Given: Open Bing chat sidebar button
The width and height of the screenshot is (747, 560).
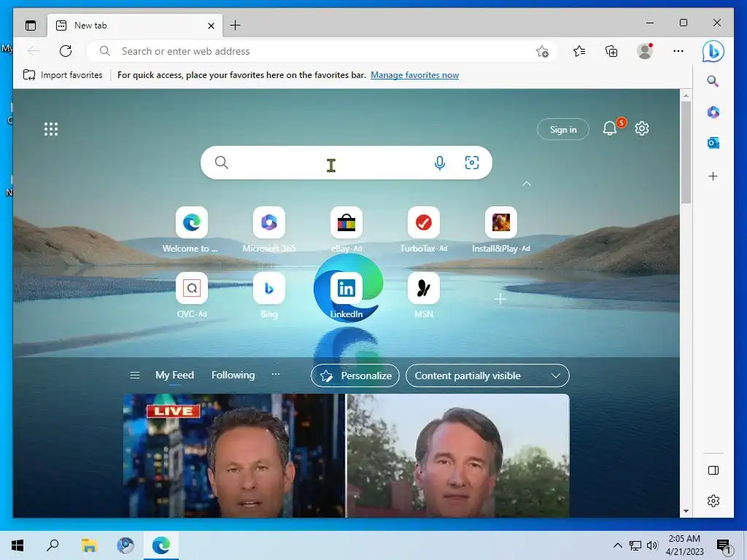Looking at the screenshot, I should click(713, 51).
